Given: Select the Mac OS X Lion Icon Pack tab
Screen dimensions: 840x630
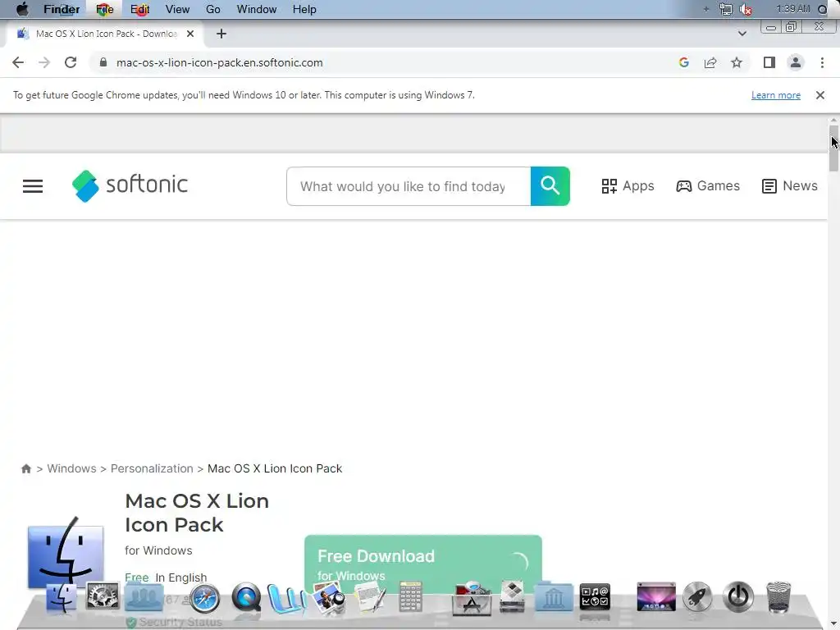Looking at the screenshot, I should pos(106,34).
